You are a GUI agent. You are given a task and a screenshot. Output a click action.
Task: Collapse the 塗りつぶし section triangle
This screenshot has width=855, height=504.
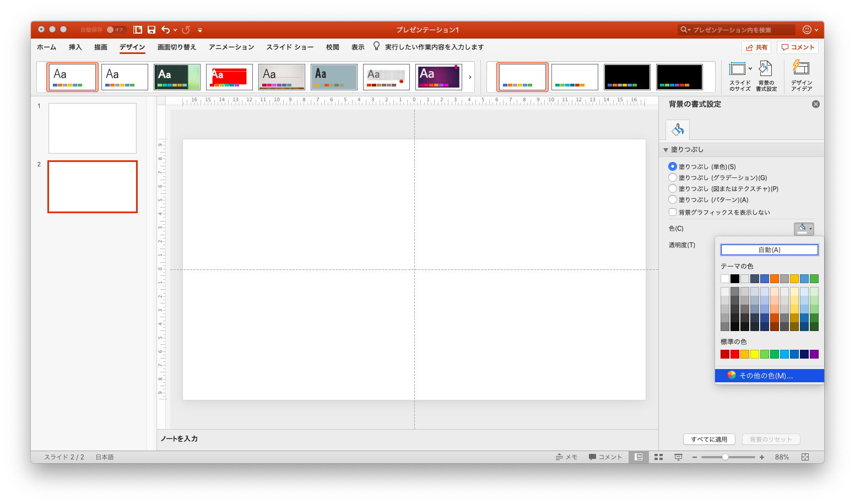tap(665, 150)
